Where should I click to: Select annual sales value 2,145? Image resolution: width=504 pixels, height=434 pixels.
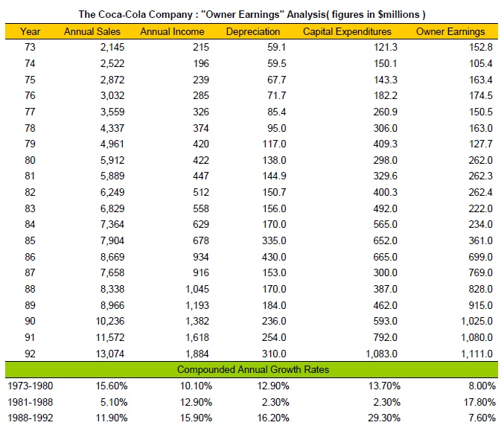click(x=112, y=47)
